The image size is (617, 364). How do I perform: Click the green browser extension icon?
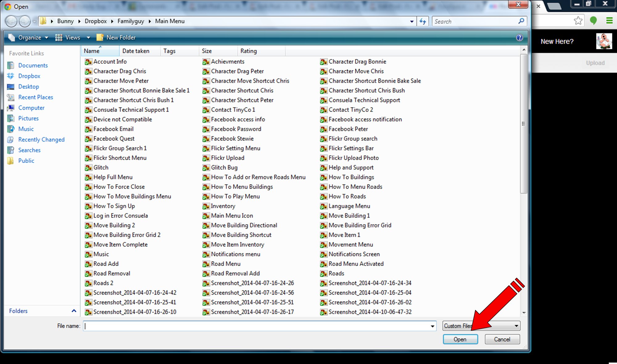(x=593, y=21)
